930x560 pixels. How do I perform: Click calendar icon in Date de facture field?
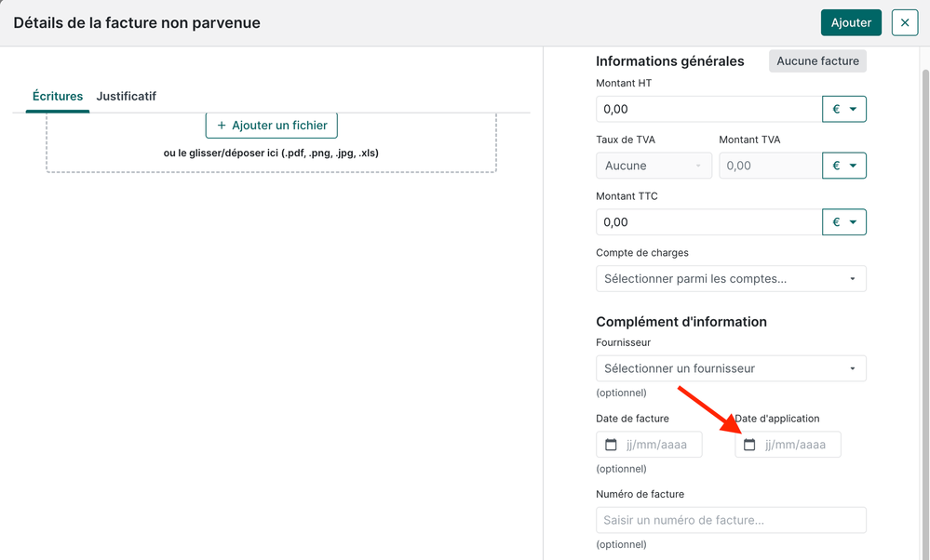click(x=612, y=445)
